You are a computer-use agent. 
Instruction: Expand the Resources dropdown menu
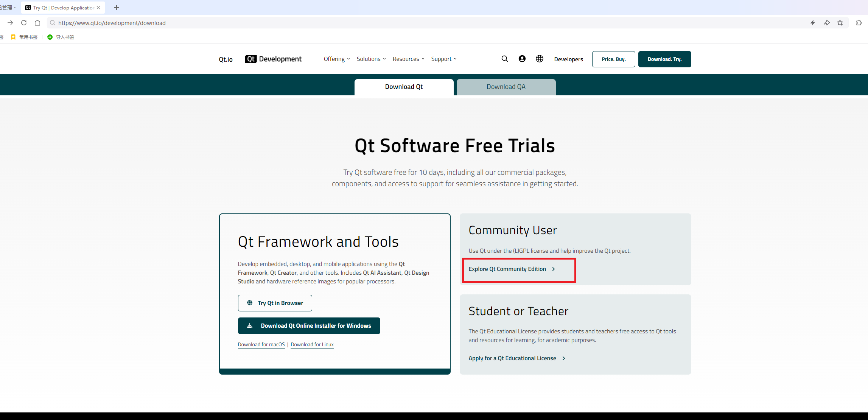coord(408,59)
